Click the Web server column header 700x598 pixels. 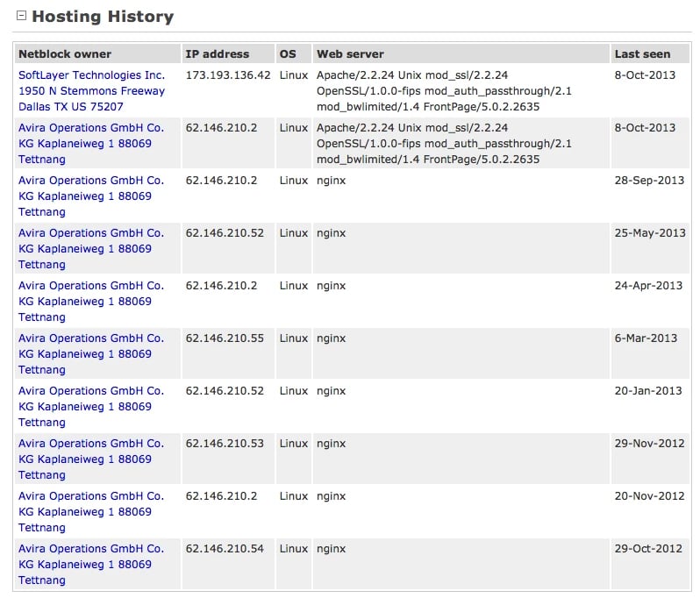coord(350,54)
